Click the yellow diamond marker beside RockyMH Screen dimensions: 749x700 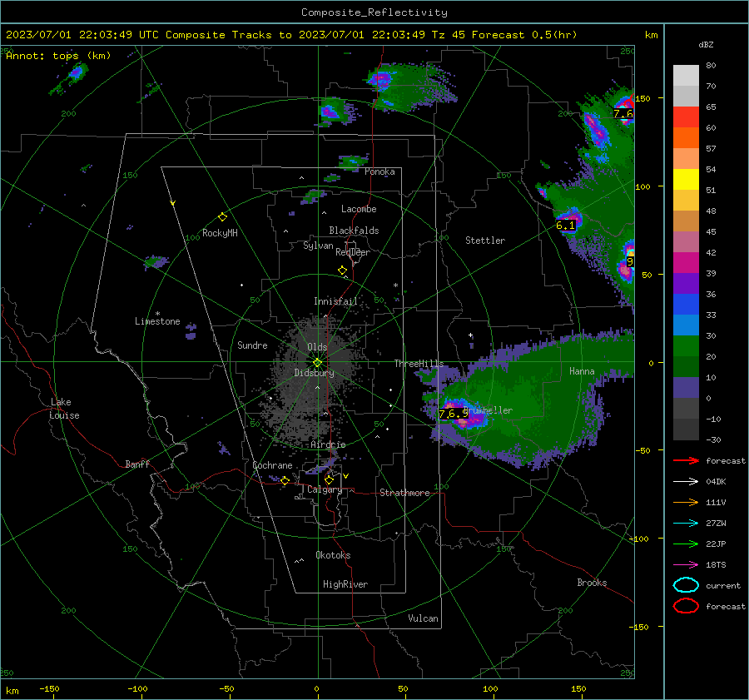[222, 217]
